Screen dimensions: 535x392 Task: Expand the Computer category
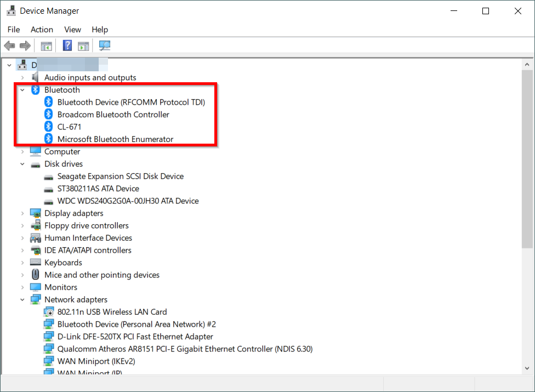tap(22, 151)
